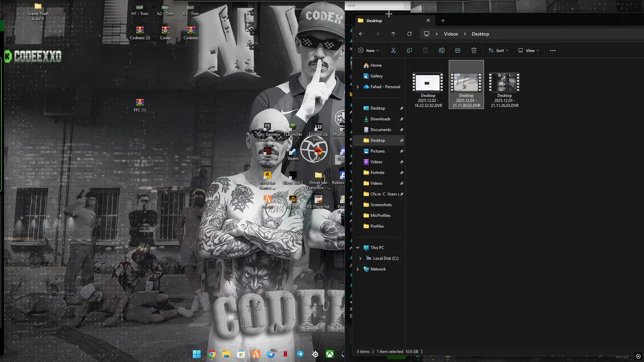Select the RV There Yet desktop shortcut

click(318, 203)
